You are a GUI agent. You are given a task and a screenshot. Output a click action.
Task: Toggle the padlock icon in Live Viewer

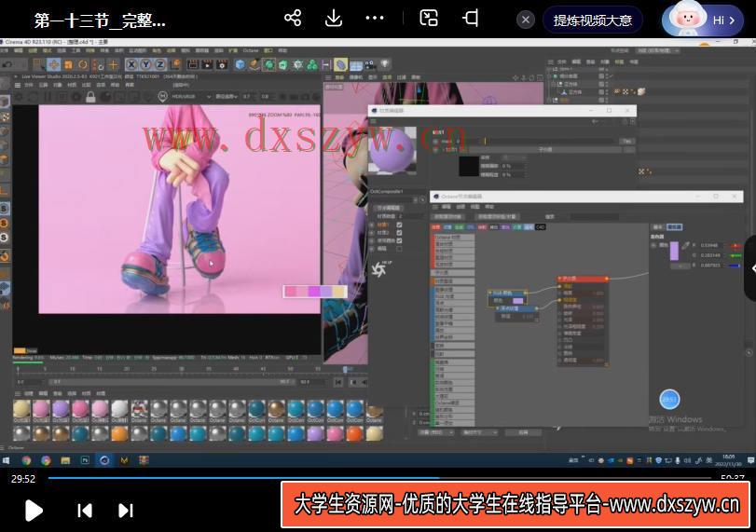click(x=90, y=97)
